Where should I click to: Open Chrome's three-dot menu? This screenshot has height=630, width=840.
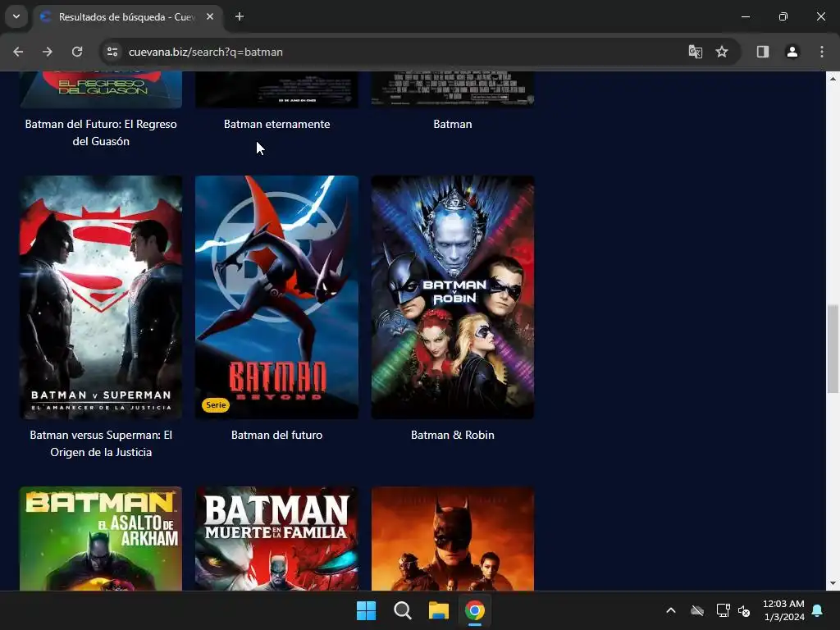coord(822,52)
